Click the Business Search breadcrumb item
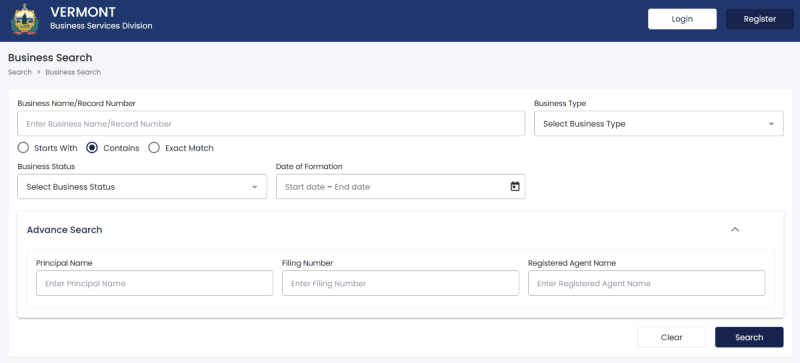The width and height of the screenshot is (800, 363). pyautogui.click(x=73, y=72)
